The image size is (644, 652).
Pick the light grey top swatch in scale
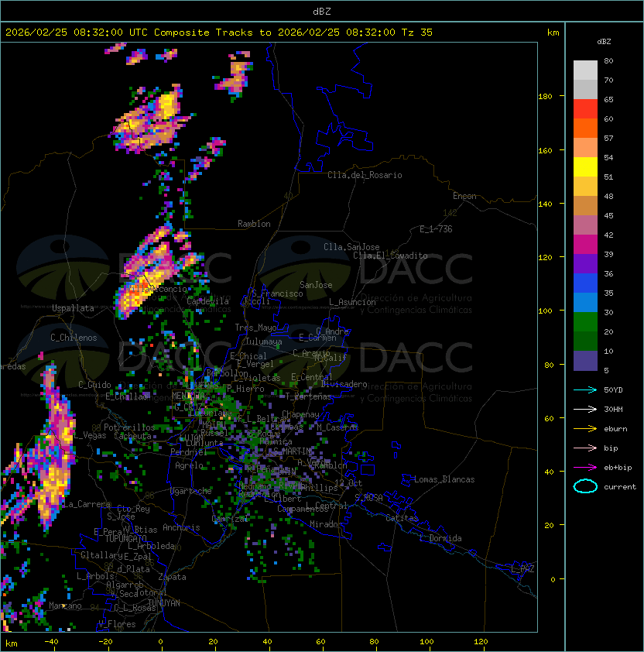(585, 70)
